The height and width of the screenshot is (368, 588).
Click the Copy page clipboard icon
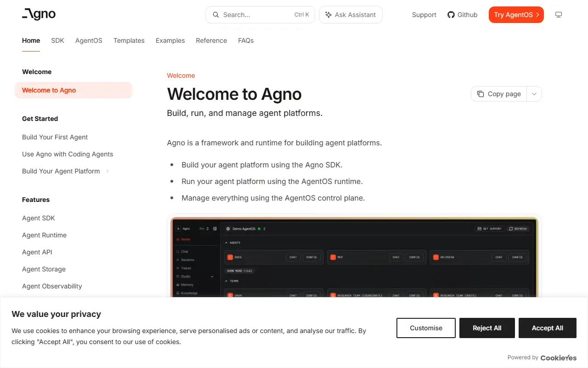[481, 94]
